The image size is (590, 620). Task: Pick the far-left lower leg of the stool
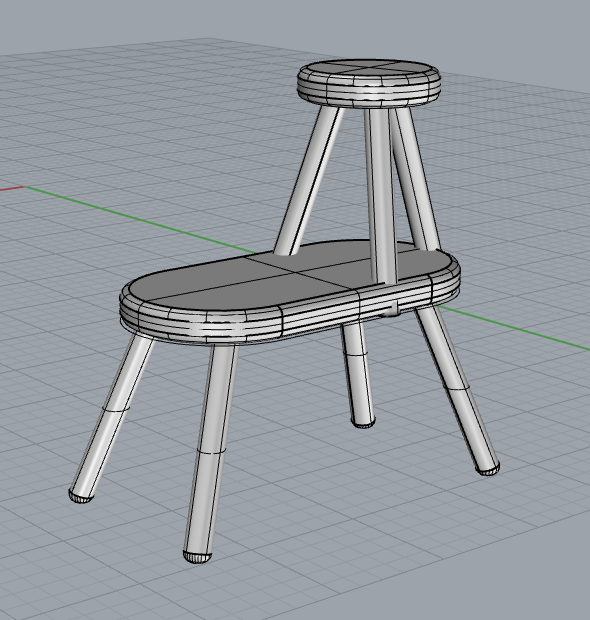(x=111, y=418)
